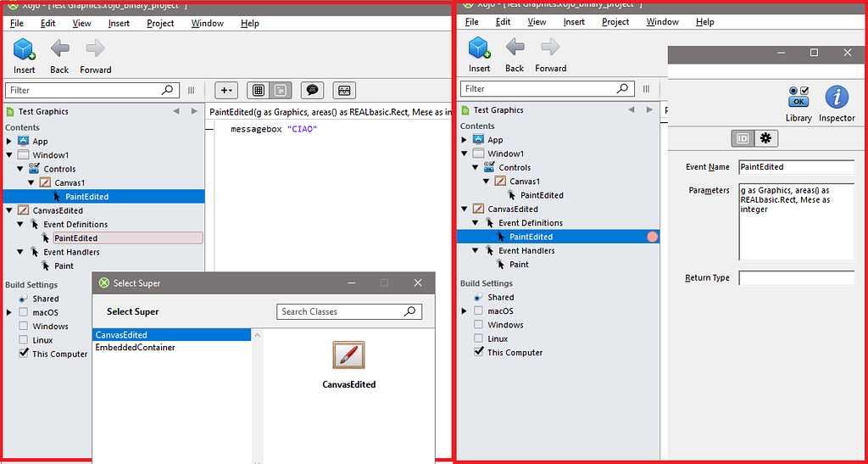The width and height of the screenshot is (868, 464).
Task: Click the three-bar column handle beside the Inspector window's Filter
Action: (x=646, y=88)
